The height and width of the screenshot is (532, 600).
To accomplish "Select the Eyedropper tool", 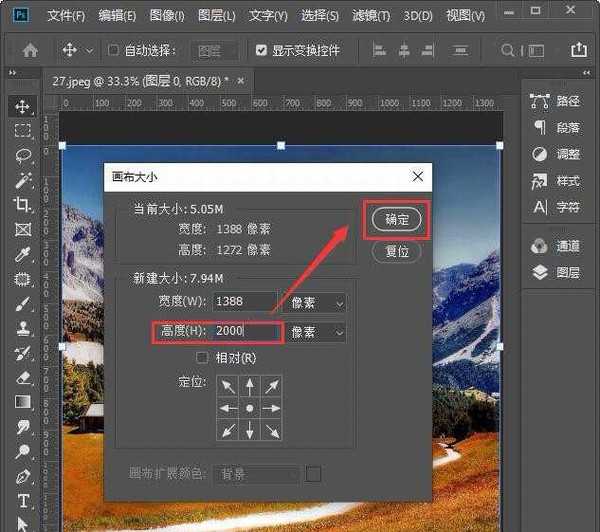I will 23,254.
